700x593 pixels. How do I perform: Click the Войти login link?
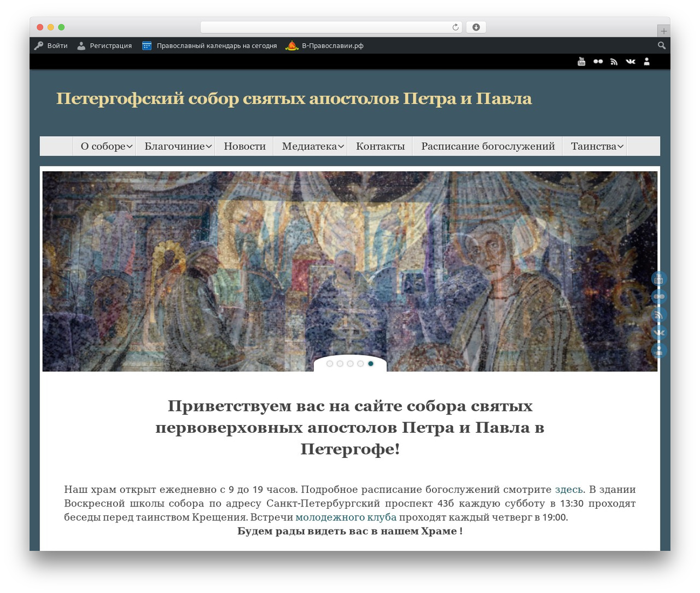(x=51, y=45)
